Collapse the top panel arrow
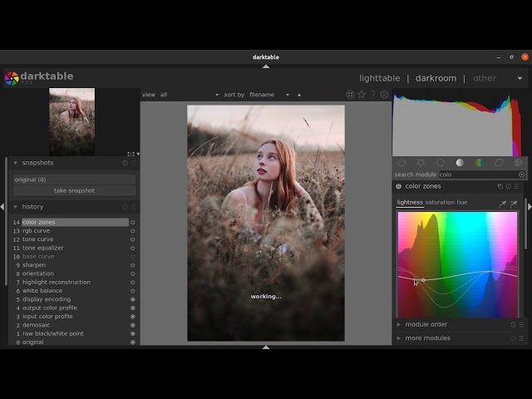532x399 pixels. 266,66
